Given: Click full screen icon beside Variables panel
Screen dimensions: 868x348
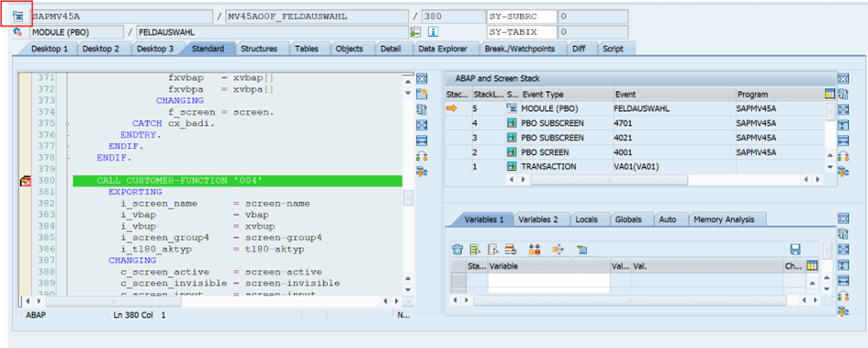Looking at the screenshot, I should click(843, 249).
